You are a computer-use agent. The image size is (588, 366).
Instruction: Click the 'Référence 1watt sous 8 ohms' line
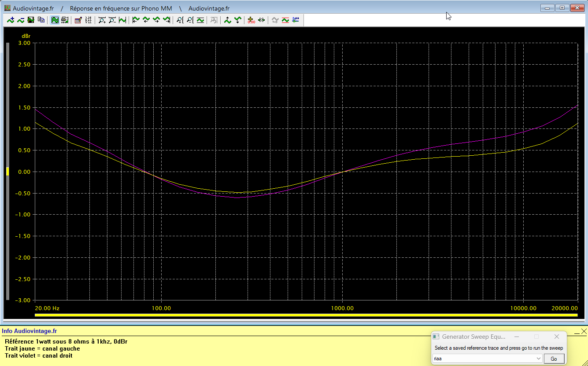pyautogui.click(x=67, y=341)
